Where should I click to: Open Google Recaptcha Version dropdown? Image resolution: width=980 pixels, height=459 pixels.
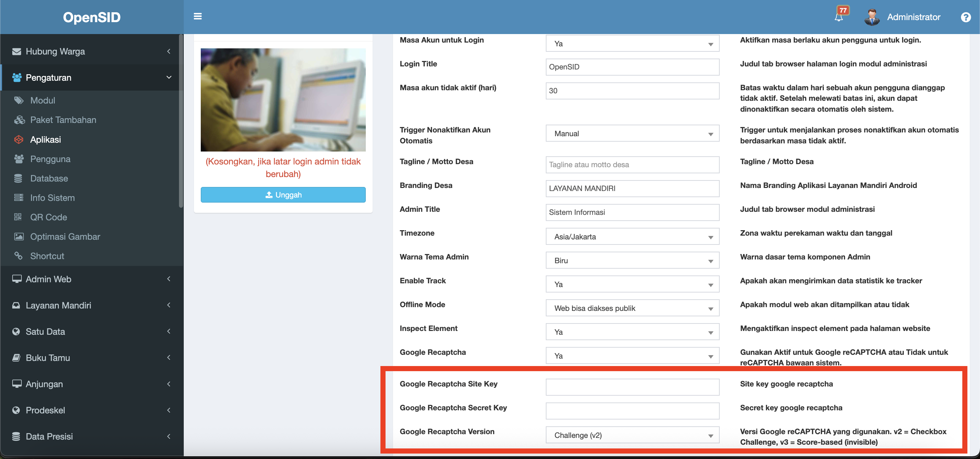pos(632,435)
